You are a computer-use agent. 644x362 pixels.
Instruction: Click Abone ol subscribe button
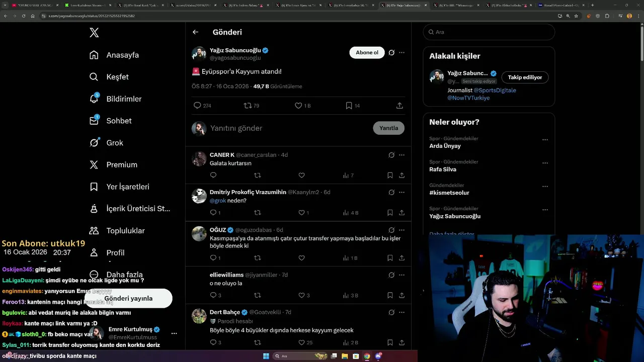367,52
